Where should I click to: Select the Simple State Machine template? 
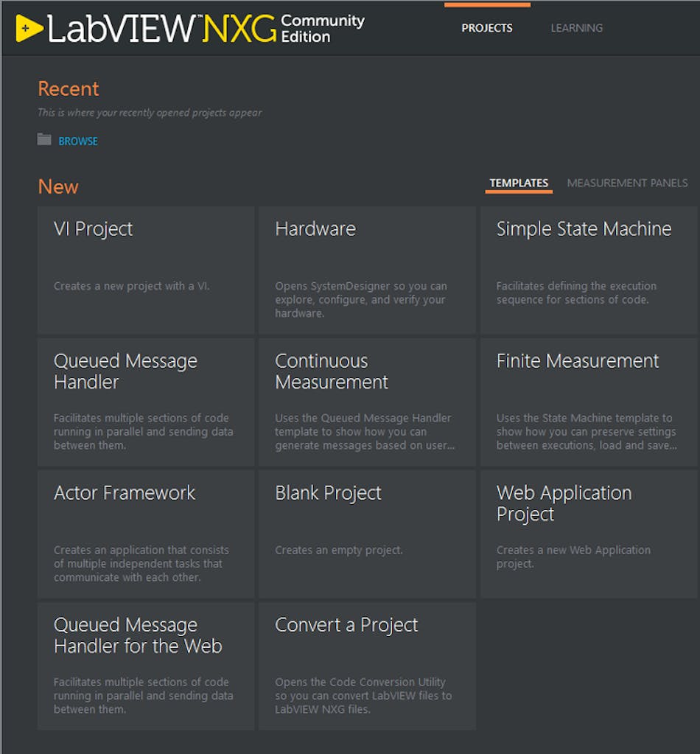(x=588, y=270)
